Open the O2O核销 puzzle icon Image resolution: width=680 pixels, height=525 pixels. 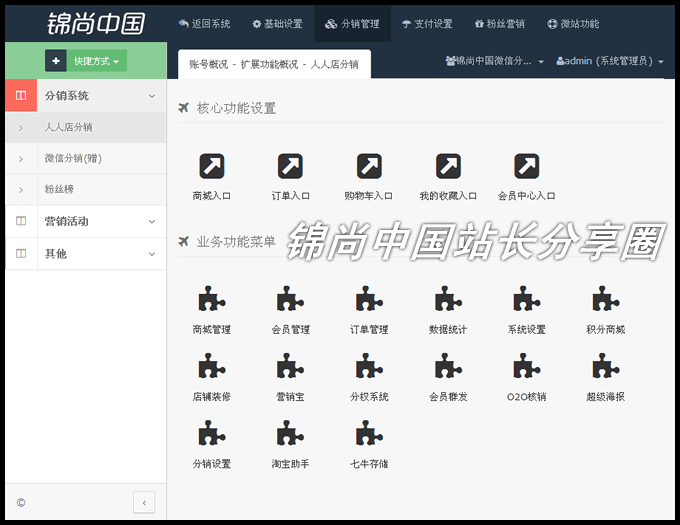[526, 366]
